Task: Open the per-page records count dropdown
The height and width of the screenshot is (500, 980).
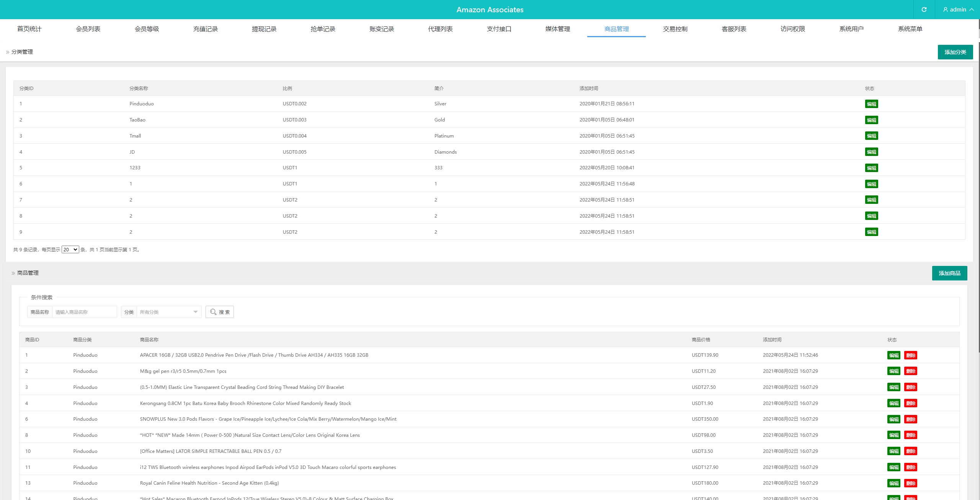Action: (x=70, y=250)
